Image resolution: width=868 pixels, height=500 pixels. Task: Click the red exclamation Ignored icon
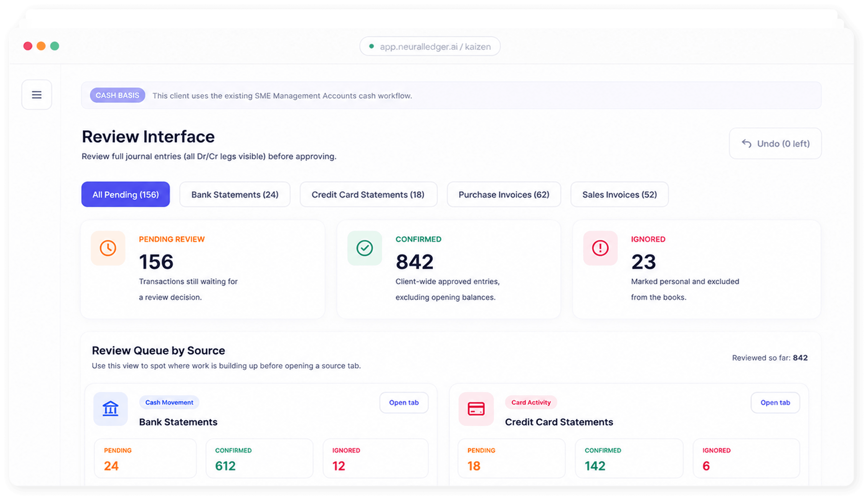[x=600, y=248]
